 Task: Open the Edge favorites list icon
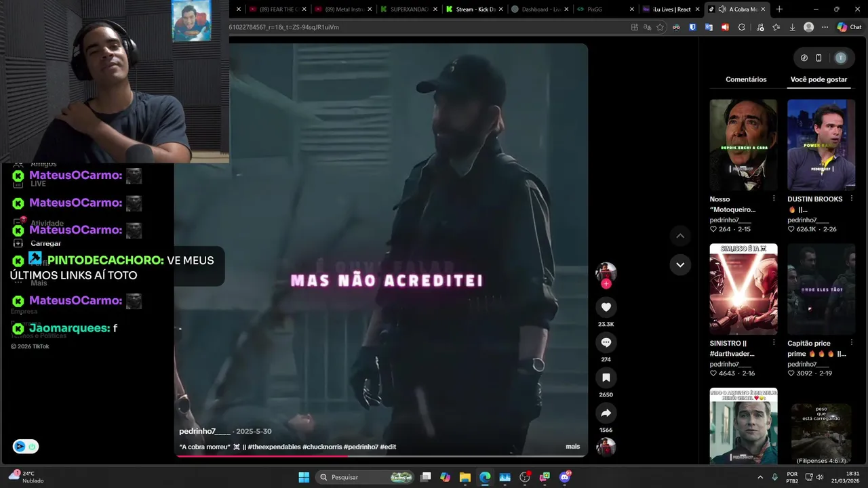pyautogui.click(x=776, y=27)
